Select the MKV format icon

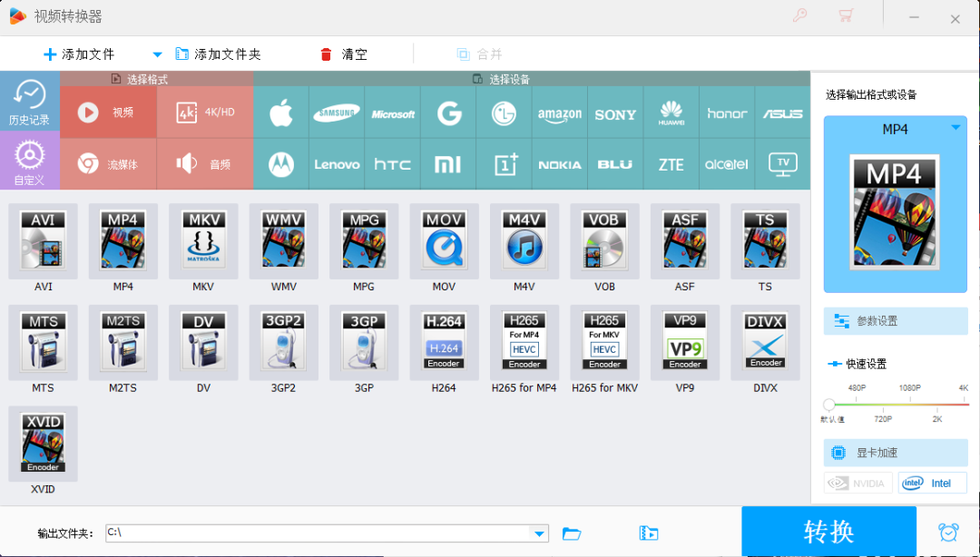[x=203, y=241]
